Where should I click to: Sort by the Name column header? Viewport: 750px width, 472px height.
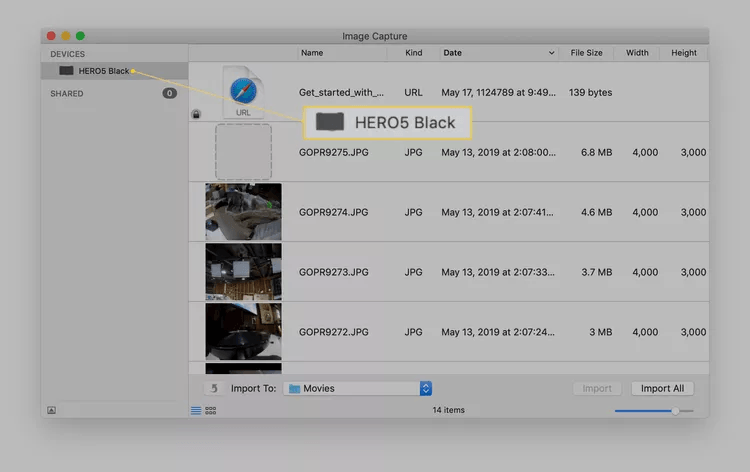click(x=312, y=53)
